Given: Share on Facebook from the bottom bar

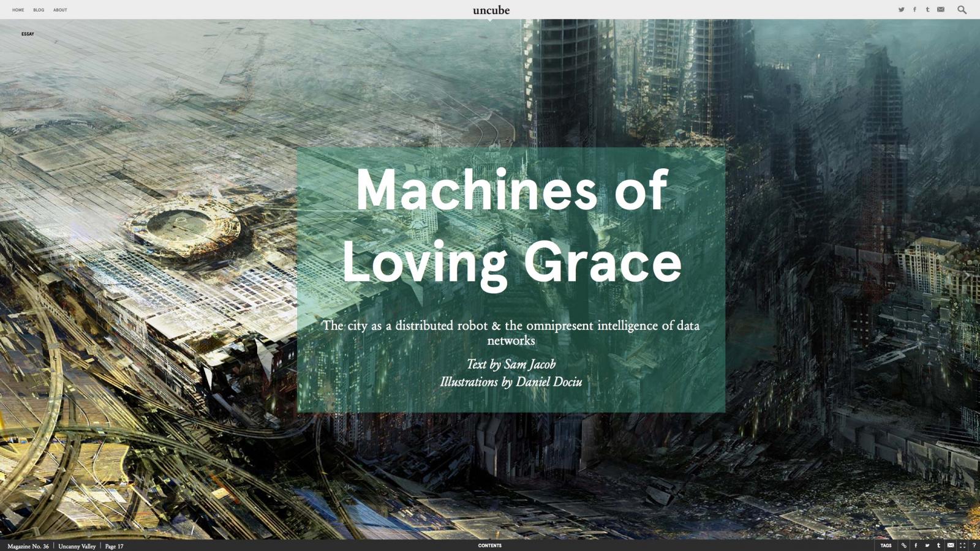Looking at the screenshot, I should click(916, 545).
